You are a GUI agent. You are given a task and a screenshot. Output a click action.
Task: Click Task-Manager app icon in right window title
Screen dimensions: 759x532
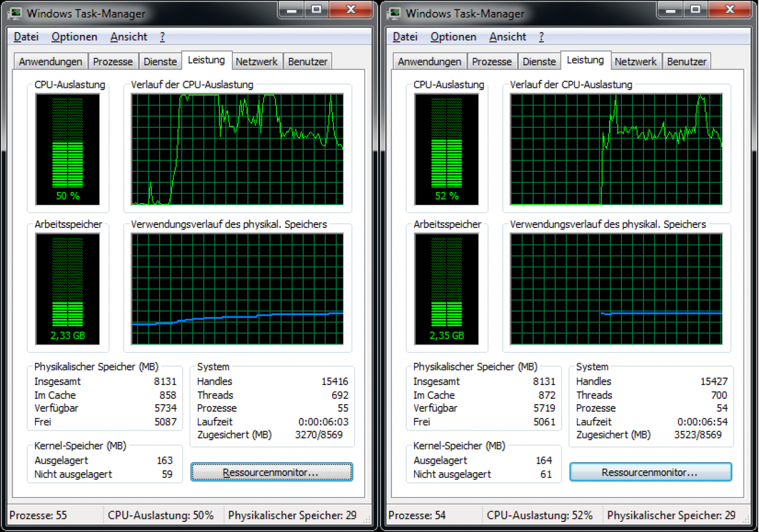[x=395, y=13]
